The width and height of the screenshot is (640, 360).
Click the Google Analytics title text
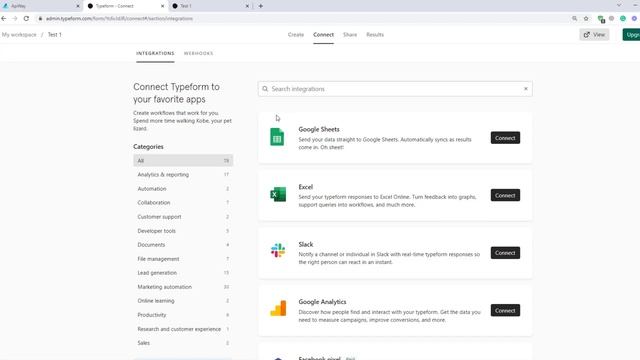[322, 302]
